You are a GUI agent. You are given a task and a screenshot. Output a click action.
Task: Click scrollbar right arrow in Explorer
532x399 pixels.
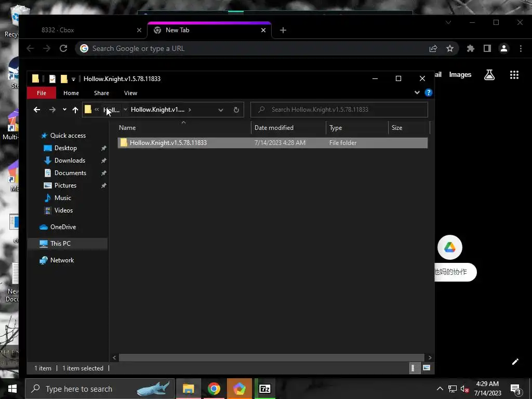click(430, 357)
